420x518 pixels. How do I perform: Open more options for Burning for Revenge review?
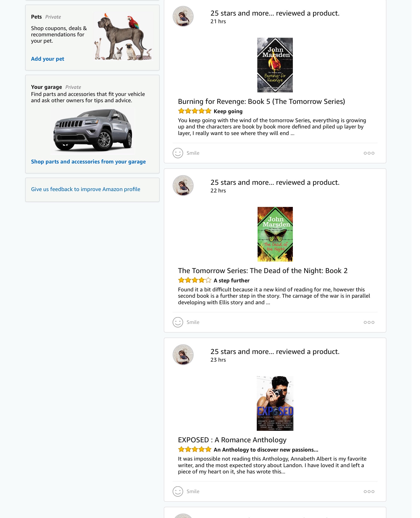click(369, 153)
